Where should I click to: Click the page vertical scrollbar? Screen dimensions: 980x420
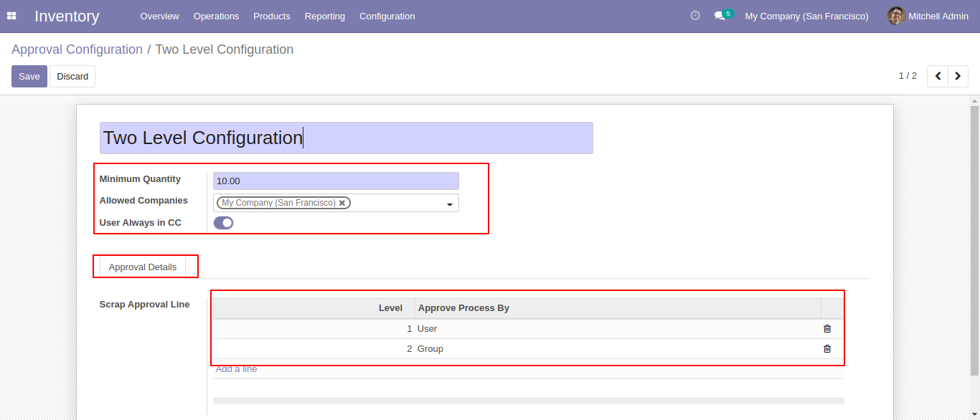click(x=974, y=239)
